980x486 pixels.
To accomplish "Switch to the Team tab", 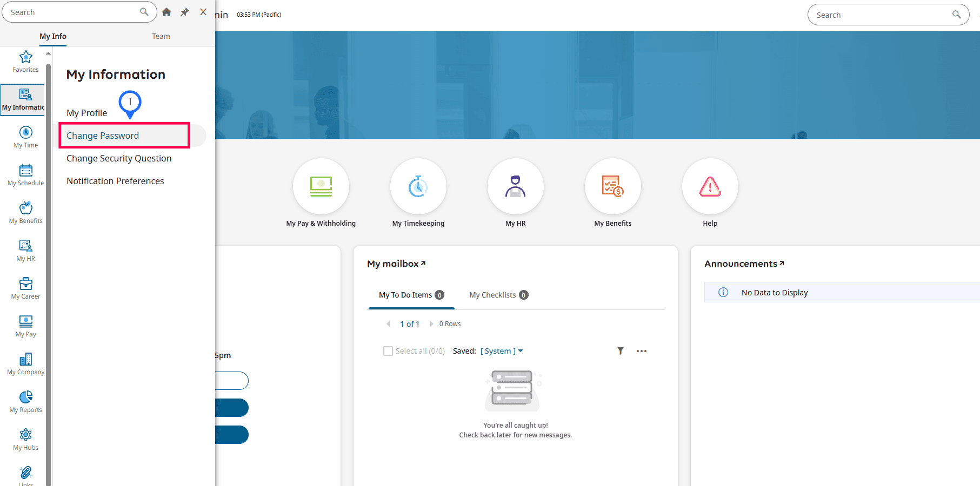I will tap(161, 36).
